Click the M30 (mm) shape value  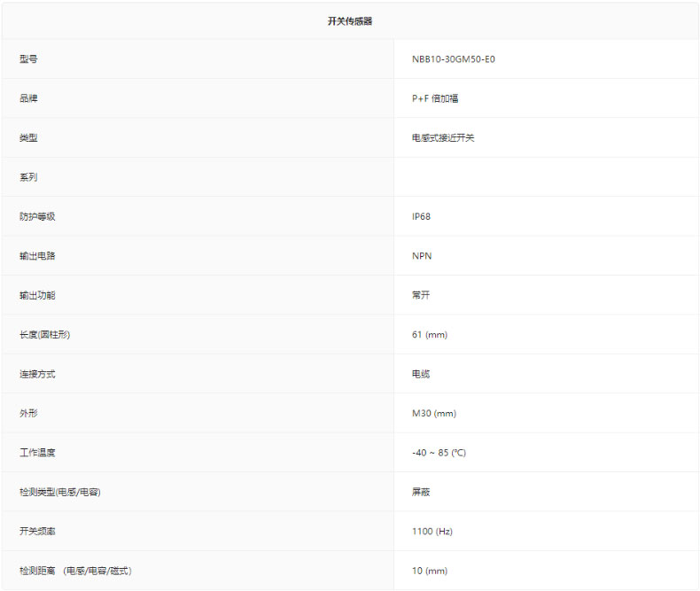click(x=434, y=414)
